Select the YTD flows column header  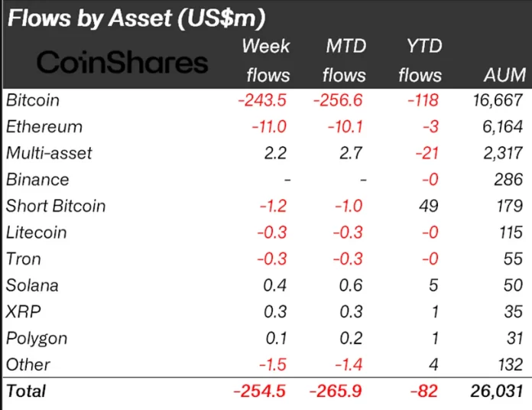(420, 60)
